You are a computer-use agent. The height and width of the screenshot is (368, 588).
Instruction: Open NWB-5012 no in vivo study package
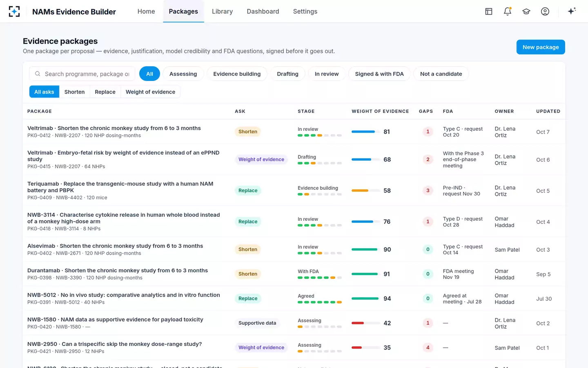pos(124,295)
